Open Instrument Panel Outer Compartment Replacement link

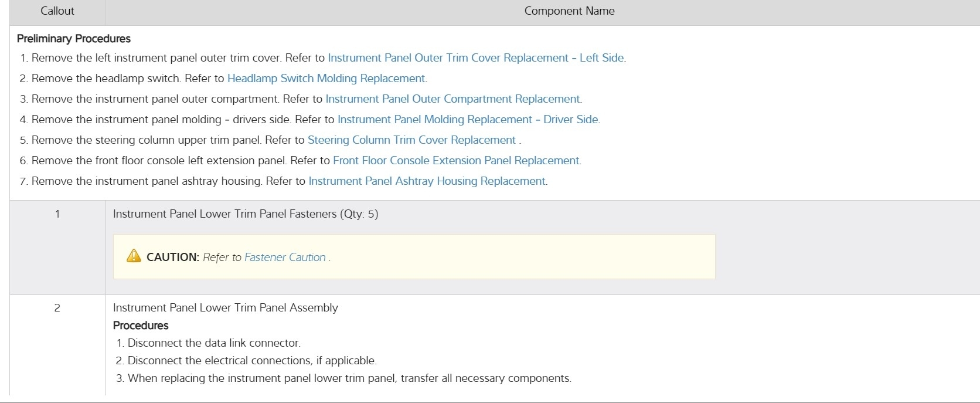(x=452, y=99)
